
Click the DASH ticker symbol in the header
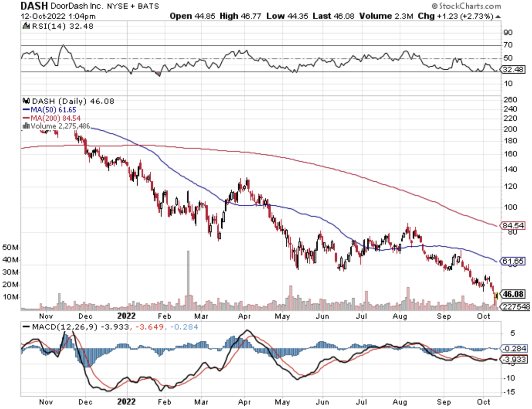(34, 6)
